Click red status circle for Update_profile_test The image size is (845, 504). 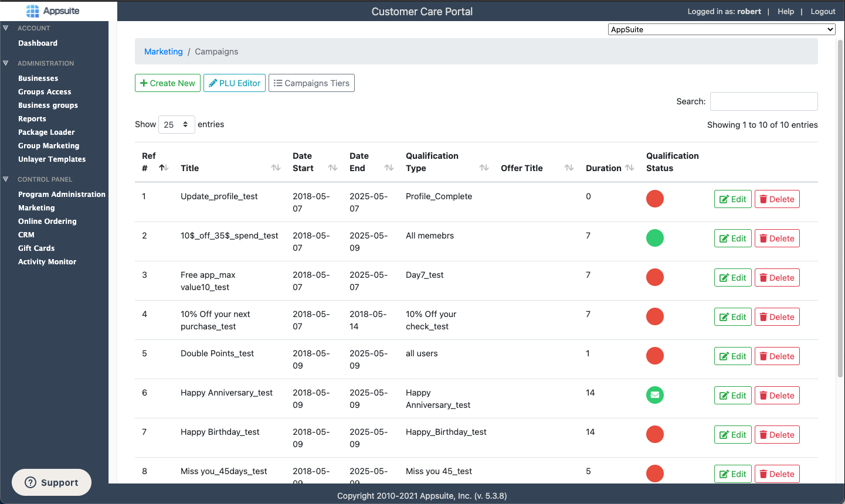(654, 199)
